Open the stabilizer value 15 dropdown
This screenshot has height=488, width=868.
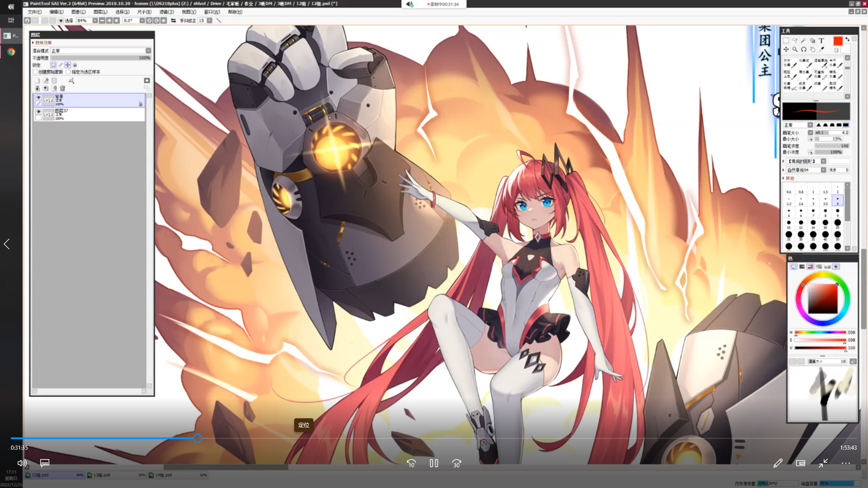click(x=209, y=20)
